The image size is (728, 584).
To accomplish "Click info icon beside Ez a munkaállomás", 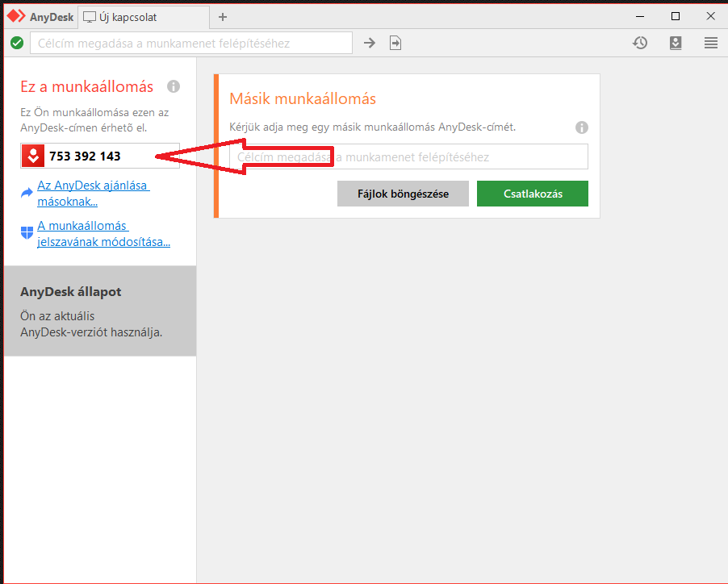I will pos(174,86).
